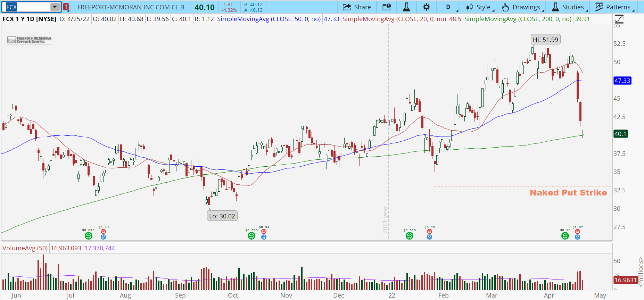The height and width of the screenshot is (300, 644).
Task: Click the $0.15 dividend icon
Action: tap(565, 236)
